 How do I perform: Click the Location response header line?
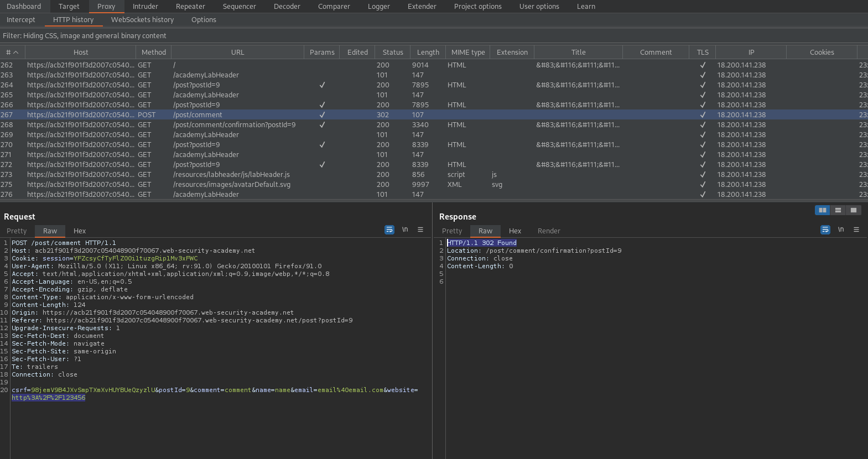coord(534,251)
